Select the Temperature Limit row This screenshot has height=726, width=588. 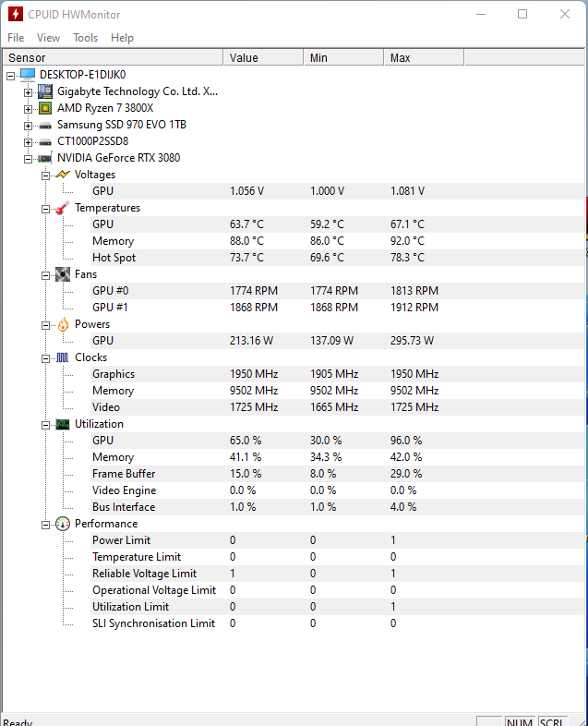[x=338, y=557]
